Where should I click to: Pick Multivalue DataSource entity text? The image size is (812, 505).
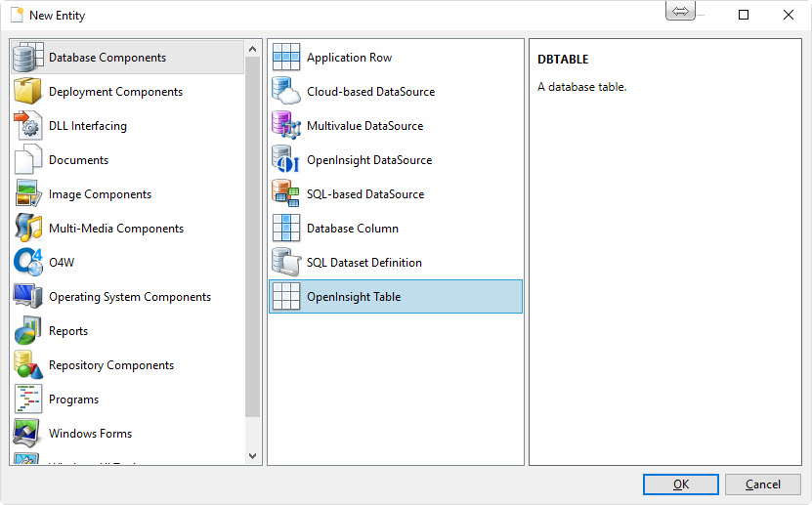coord(364,126)
